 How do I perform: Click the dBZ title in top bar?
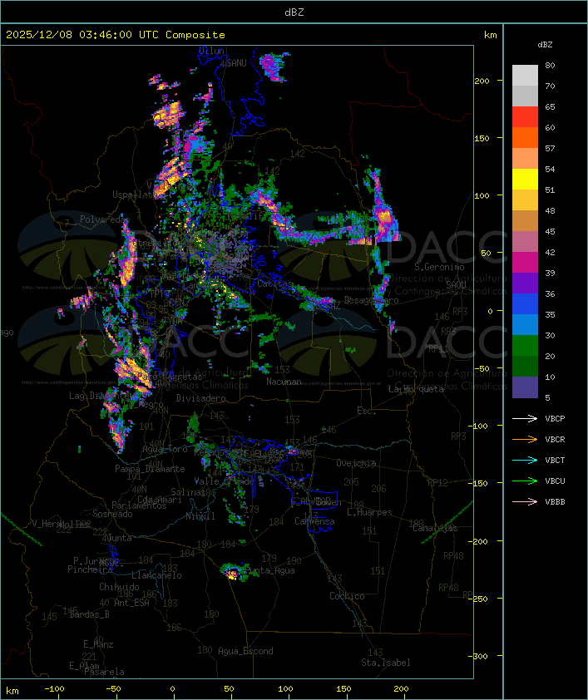[x=294, y=12]
